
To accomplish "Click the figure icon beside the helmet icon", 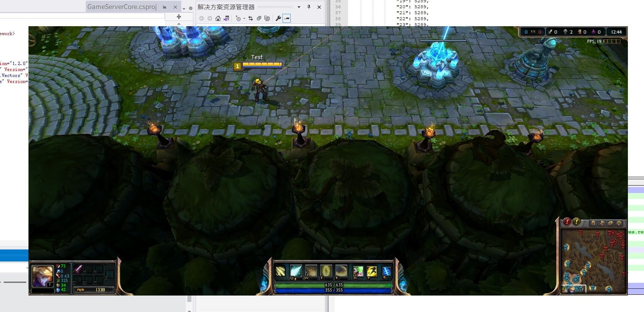I will (x=602, y=223).
